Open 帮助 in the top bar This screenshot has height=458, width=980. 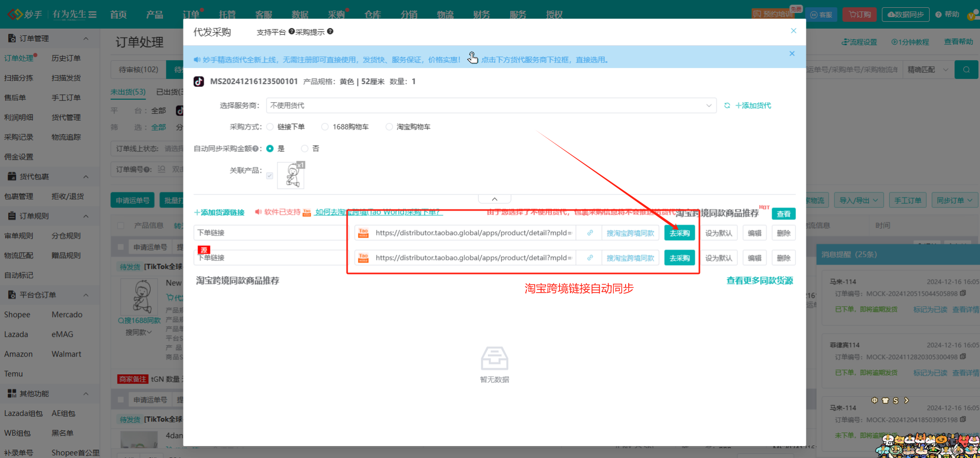[947, 15]
